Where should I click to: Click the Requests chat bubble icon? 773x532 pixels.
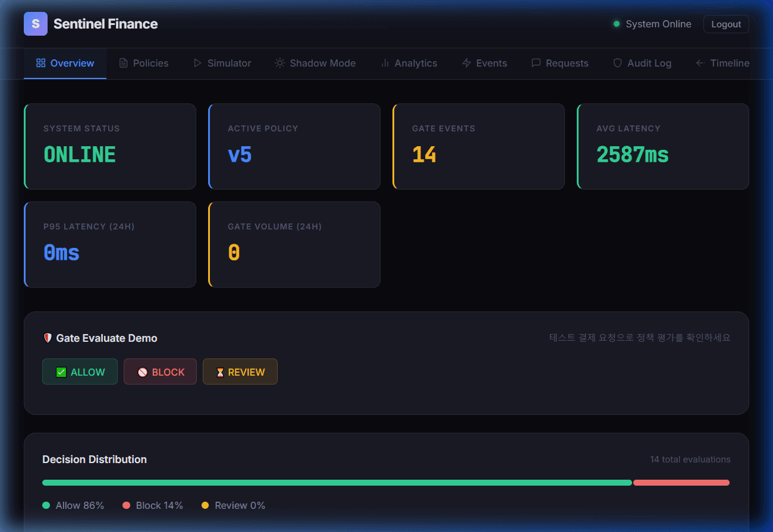tap(536, 63)
